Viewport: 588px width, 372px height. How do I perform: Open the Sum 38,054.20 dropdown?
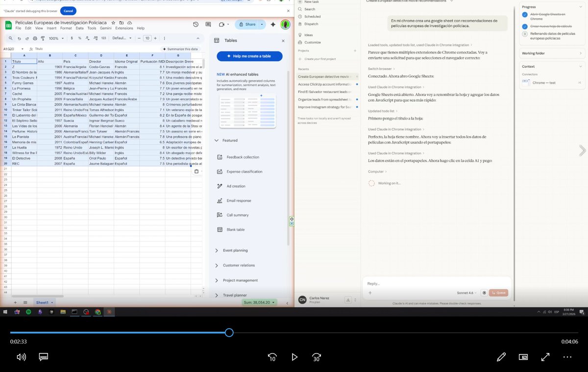[x=260, y=302]
